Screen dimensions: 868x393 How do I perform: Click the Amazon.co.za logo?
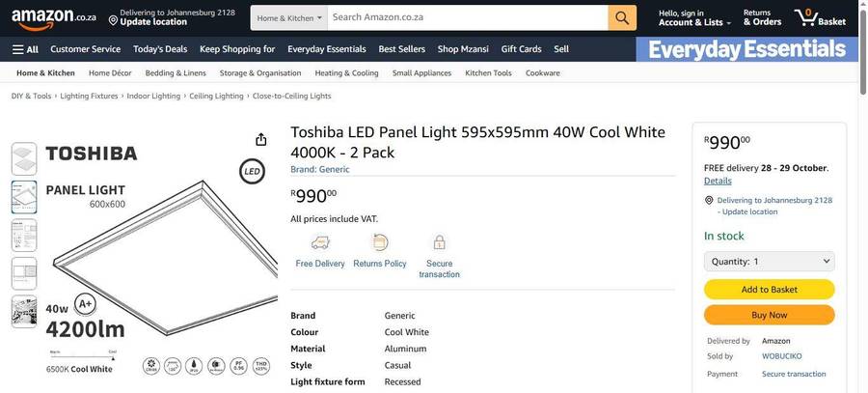54,17
